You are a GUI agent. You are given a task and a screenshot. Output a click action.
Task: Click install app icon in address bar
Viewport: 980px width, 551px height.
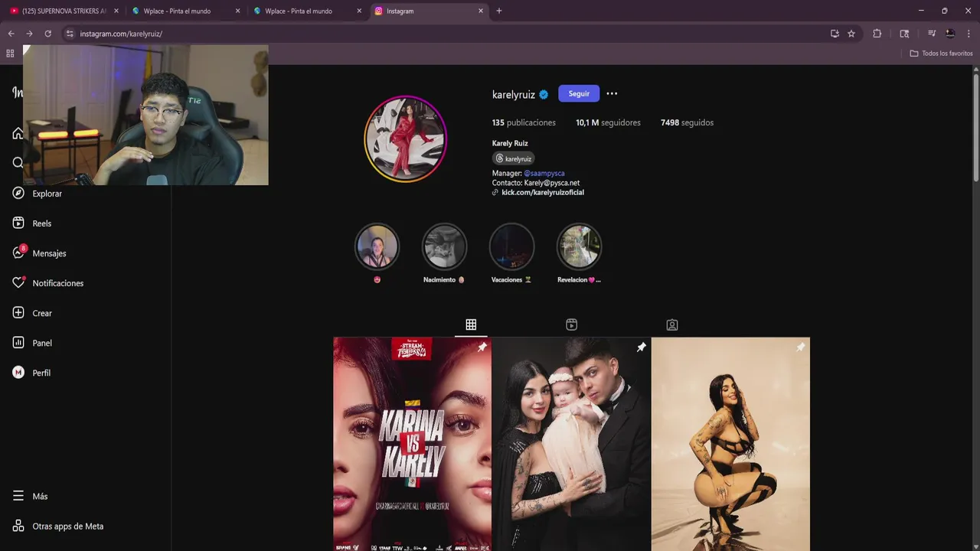pyautogui.click(x=835, y=34)
